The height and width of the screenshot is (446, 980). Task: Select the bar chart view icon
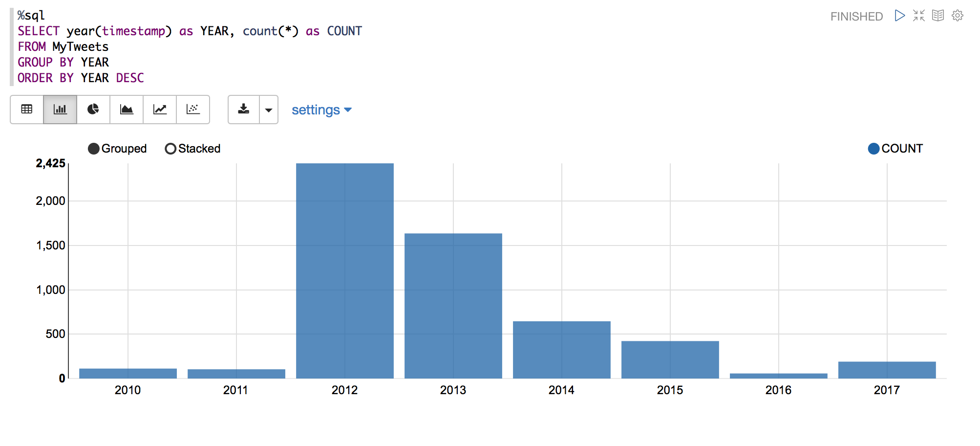[x=60, y=110]
